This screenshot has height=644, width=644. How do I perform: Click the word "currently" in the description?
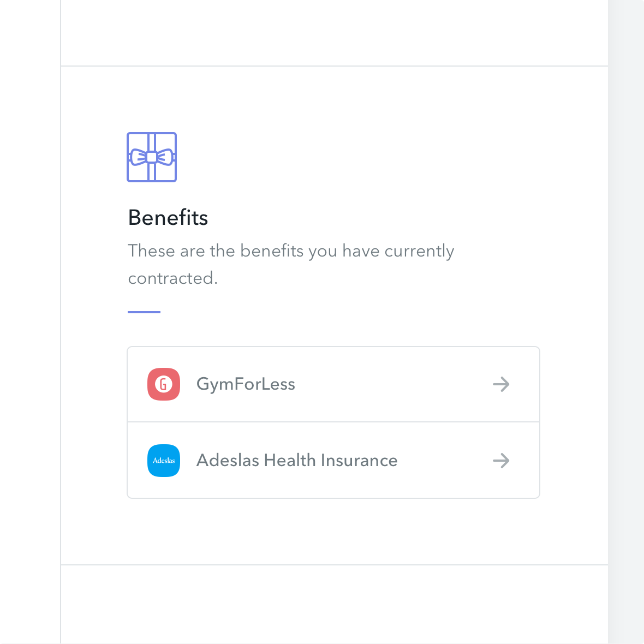click(419, 251)
